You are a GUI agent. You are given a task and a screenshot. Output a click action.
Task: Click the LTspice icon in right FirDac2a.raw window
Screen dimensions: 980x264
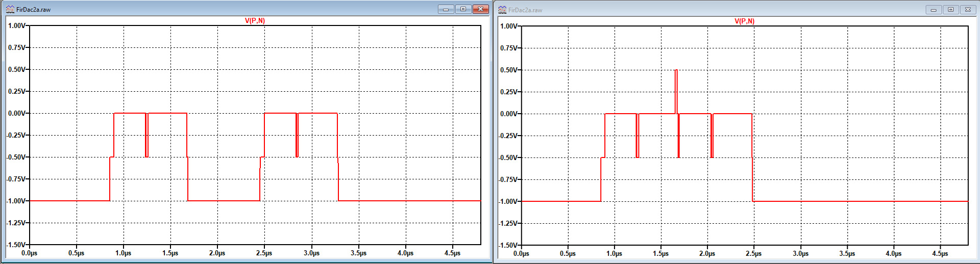coord(502,10)
